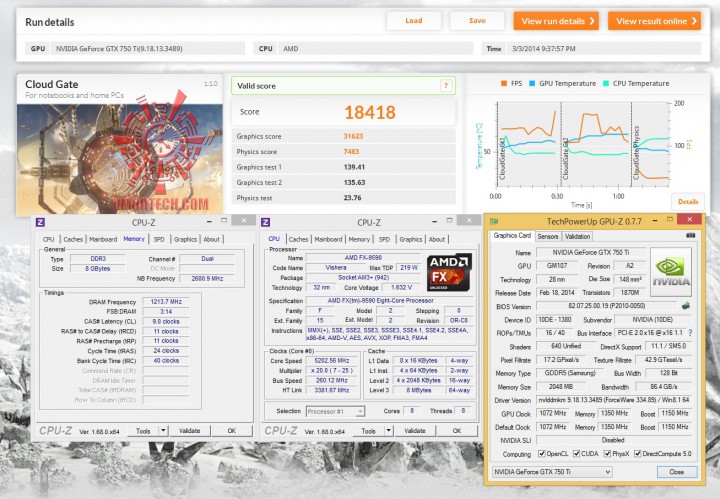
Task: Open Memory tab in CPU-Z processor window
Action: point(359,239)
